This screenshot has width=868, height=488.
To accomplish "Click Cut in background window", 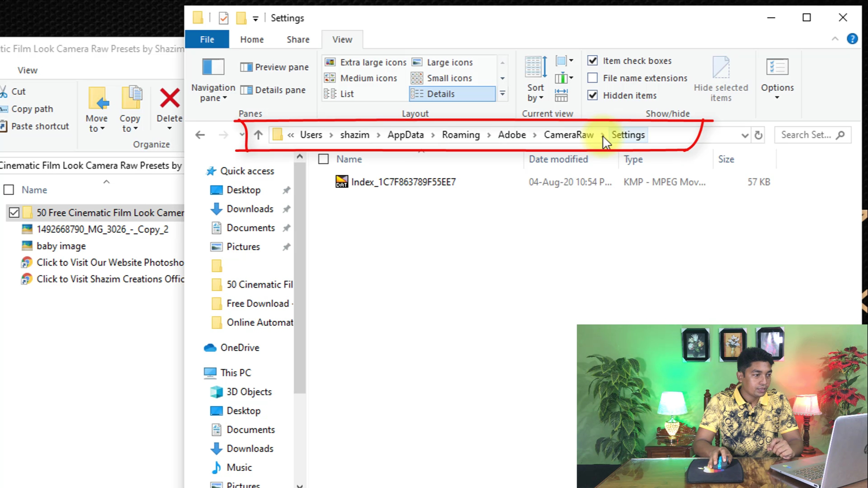I will tap(14, 91).
